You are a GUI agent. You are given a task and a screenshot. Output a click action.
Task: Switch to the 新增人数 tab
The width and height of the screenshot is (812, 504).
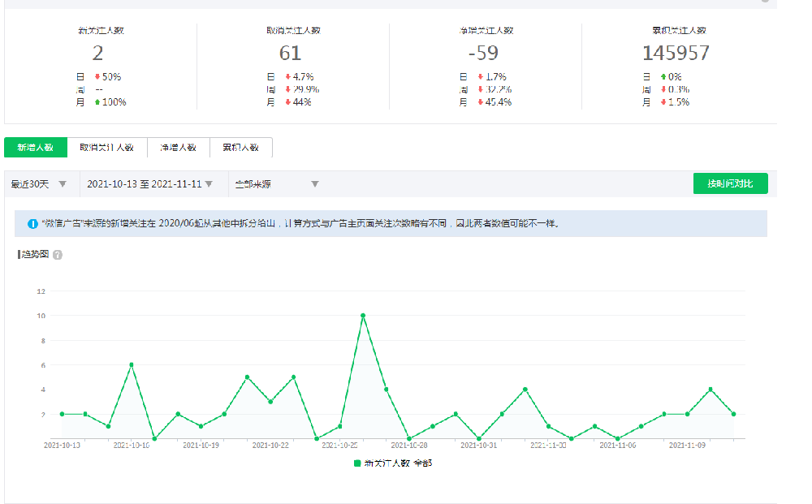(x=36, y=147)
